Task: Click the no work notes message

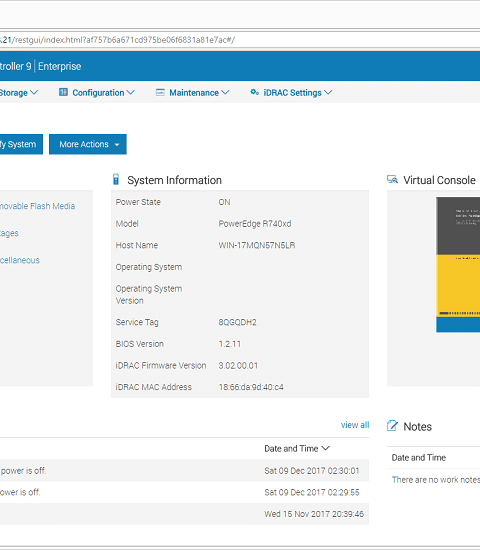Action: (436, 479)
